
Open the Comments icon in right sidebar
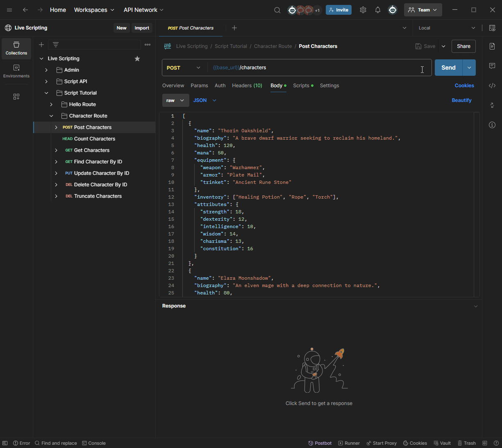point(492,66)
